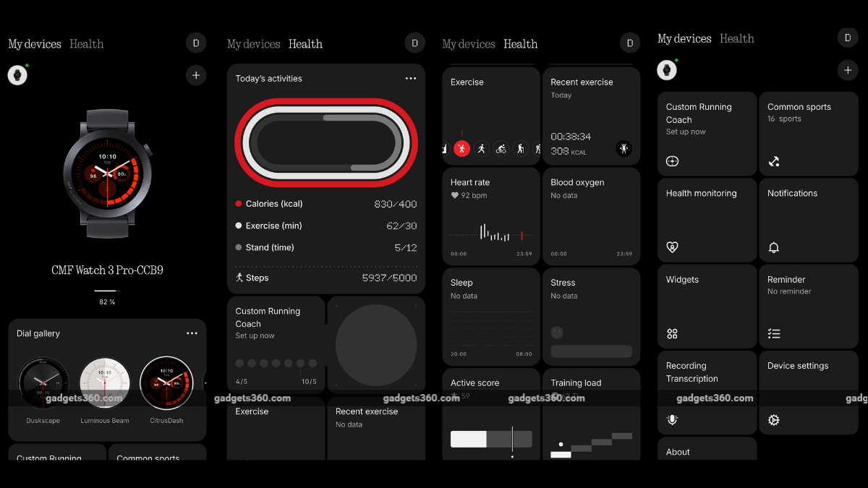Click the gear icon in Device settings

pos(774,420)
